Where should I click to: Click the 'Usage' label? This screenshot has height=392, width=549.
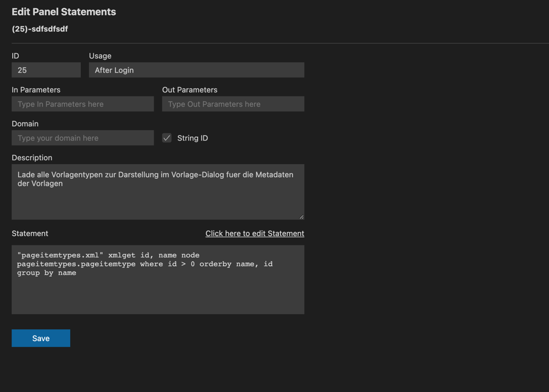coord(100,56)
